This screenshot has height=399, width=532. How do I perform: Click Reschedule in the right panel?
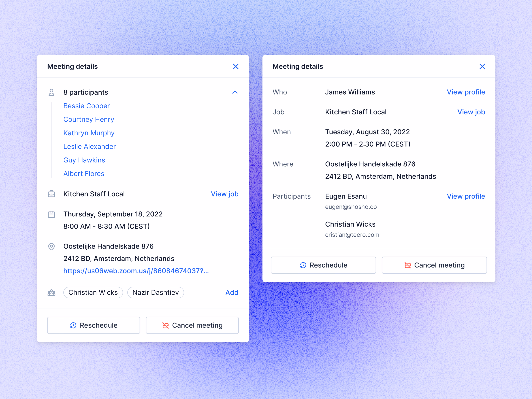[x=323, y=265]
